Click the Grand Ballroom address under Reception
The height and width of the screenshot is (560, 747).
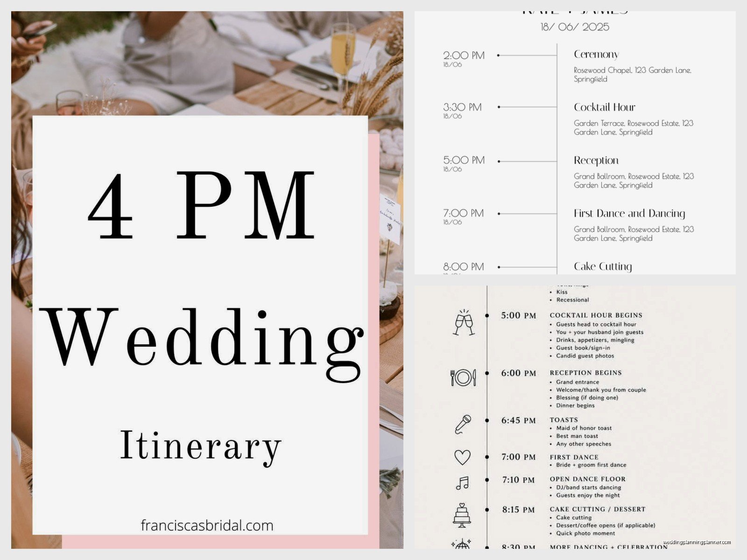(x=634, y=181)
